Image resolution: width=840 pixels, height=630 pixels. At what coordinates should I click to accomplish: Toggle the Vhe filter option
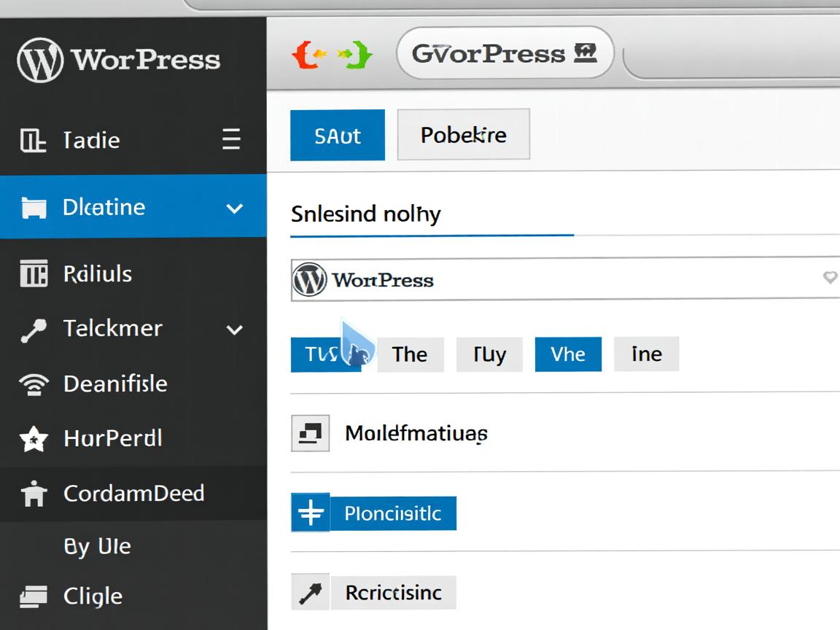tap(568, 354)
